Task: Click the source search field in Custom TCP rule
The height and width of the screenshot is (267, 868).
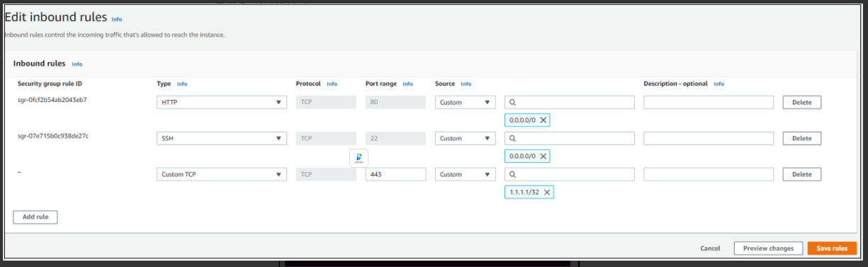Action: [x=570, y=174]
